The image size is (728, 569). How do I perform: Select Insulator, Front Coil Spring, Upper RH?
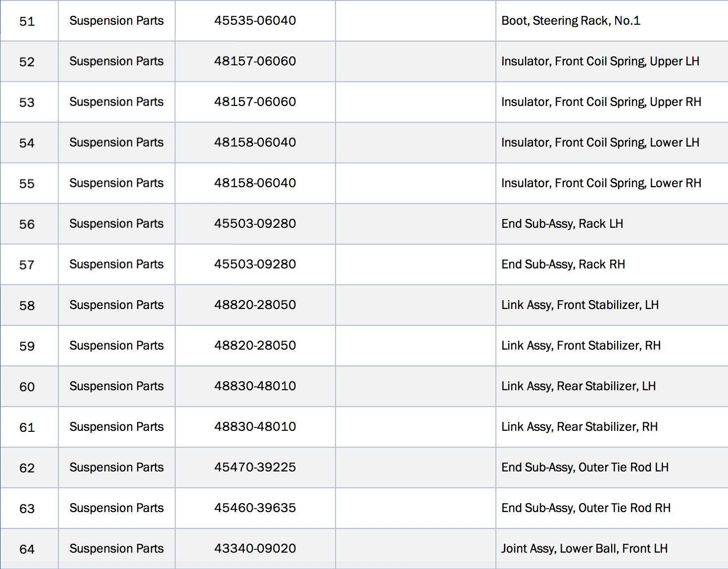point(601,102)
